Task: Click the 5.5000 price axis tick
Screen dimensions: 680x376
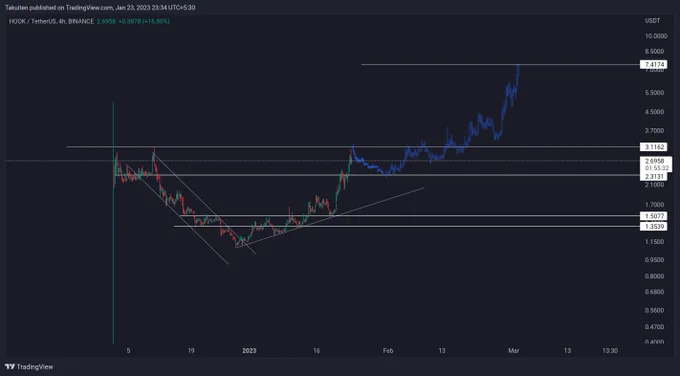Action: pyautogui.click(x=655, y=93)
